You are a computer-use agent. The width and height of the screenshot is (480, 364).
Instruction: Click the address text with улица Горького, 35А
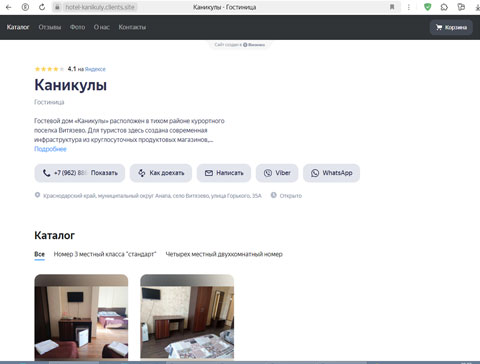coord(152,196)
